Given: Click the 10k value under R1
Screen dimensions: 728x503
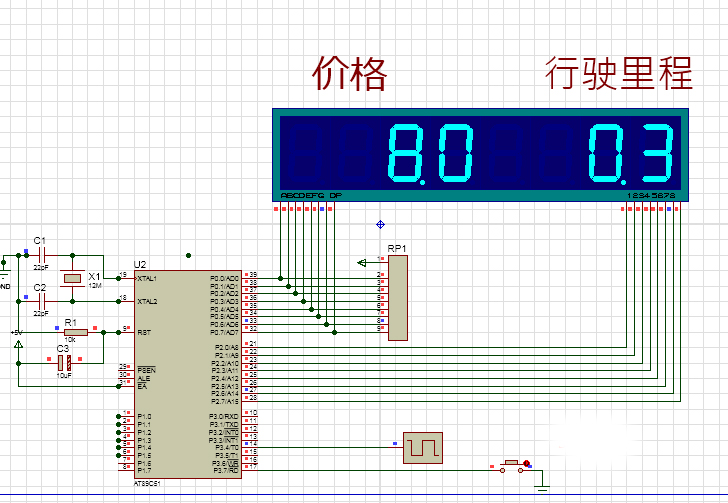Looking at the screenshot, I should (70, 340).
